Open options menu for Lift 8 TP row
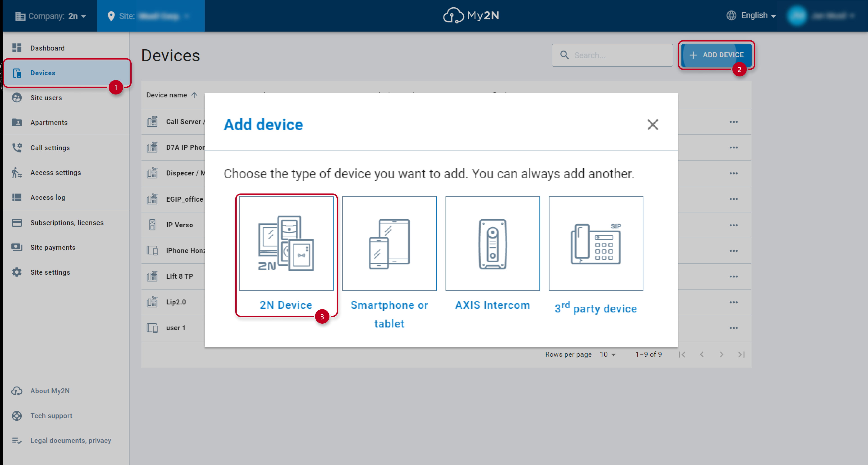 [733, 276]
